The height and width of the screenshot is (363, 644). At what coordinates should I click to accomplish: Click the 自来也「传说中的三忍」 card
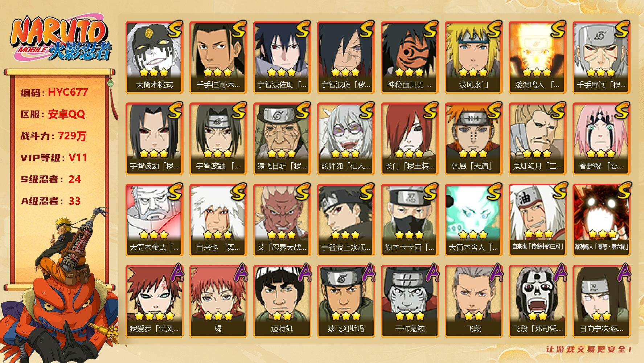(537, 220)
